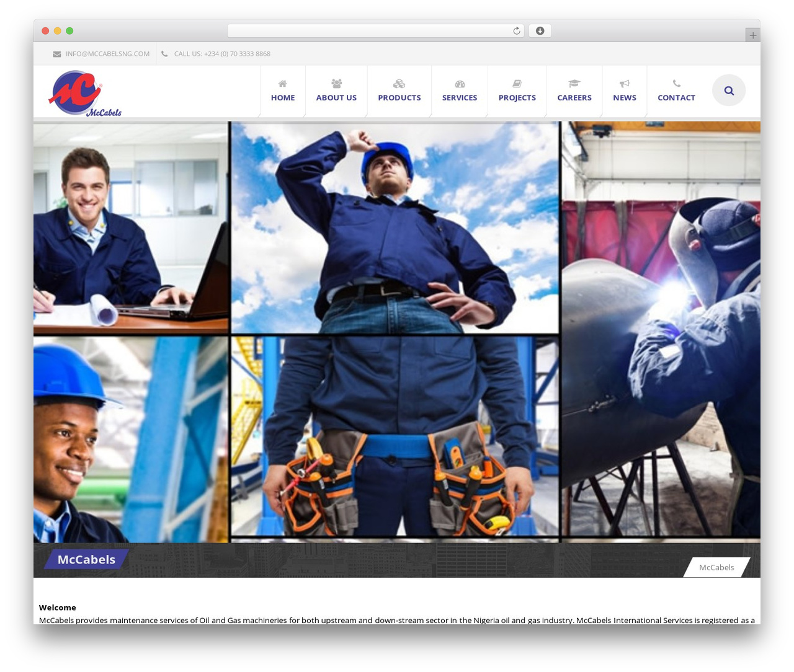The width and height of the screenshot is (794, 672).
Task: Click the CALL US phone number
Action: point(222,54)
